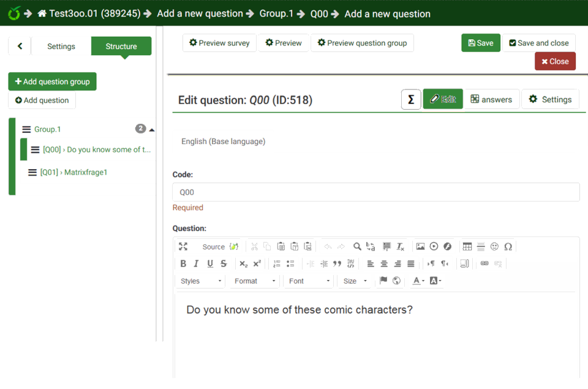The height and width of the screenshot is (389, 588).
Task: Switch to the Settings sidebar tab
Action: pyautogui.click(x=61, y=46)
